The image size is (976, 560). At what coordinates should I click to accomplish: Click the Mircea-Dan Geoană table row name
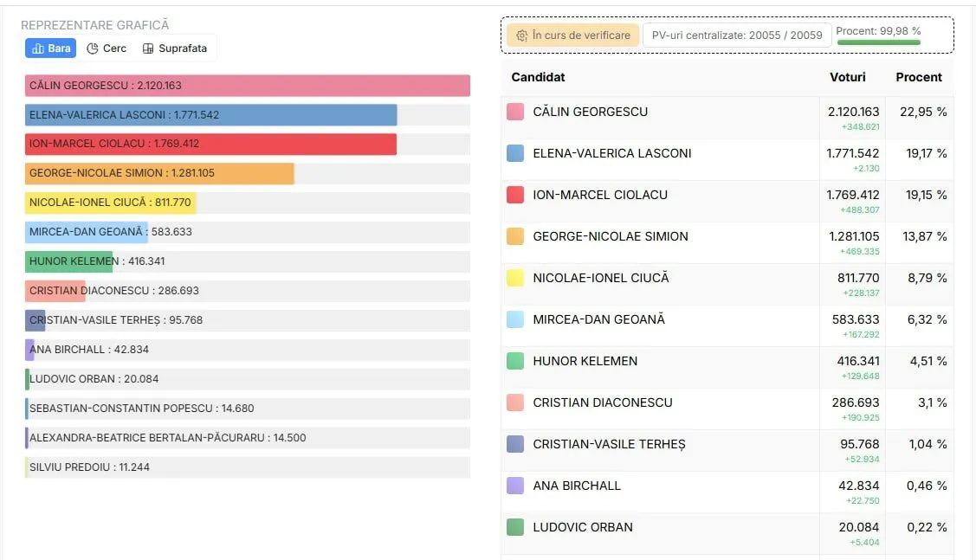point(598,319)
